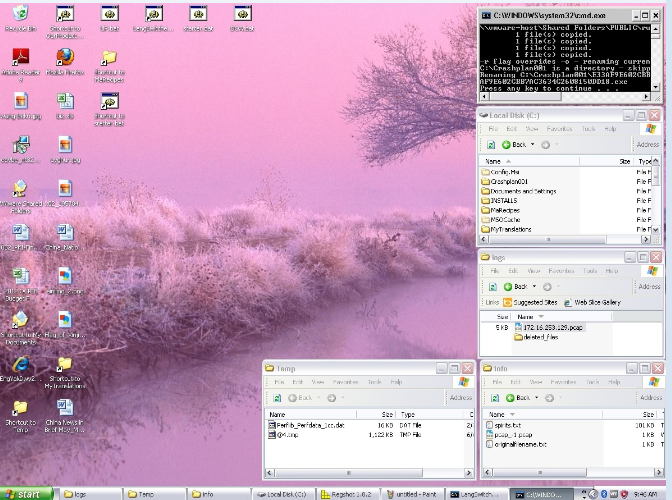This screenshot has width=672, height=500.
Task: Switch to untitled - Paint taskbar button
Action: click(411, 494)
